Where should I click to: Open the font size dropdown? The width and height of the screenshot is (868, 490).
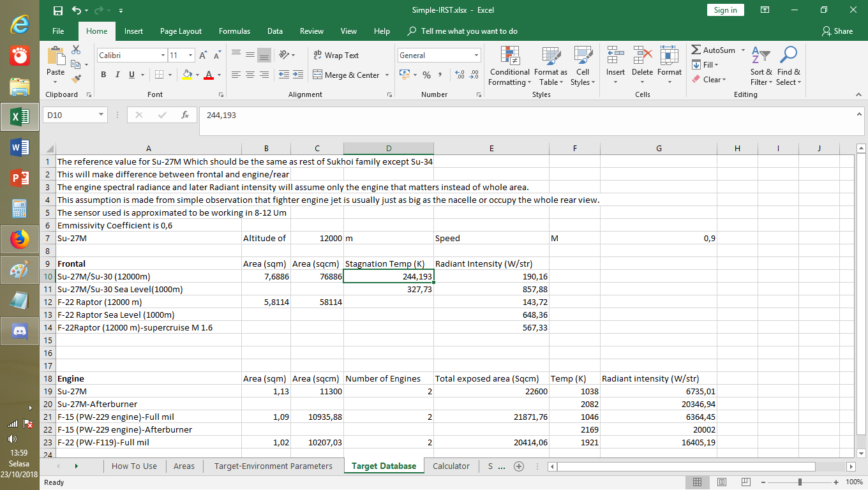pyautogui.click(x=189, y=56)
